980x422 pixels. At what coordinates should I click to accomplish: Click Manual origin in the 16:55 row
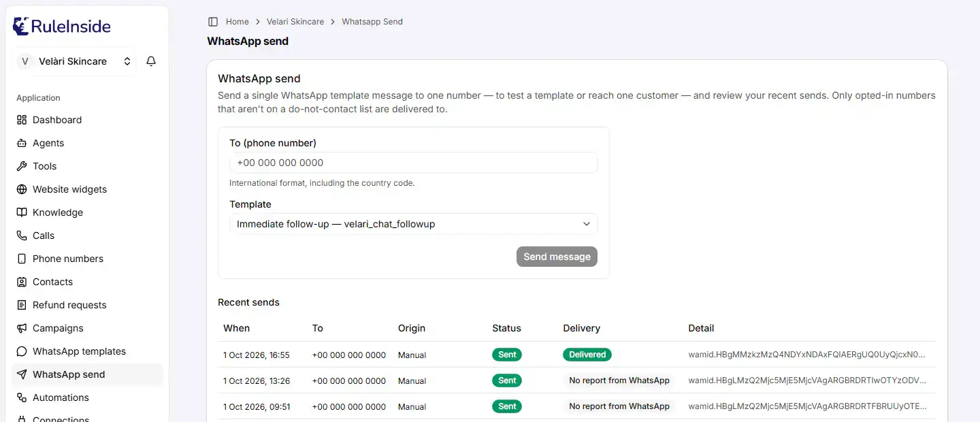point(412,355)
